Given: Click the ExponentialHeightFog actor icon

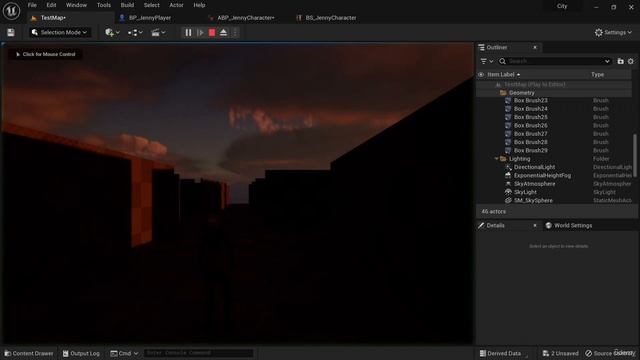Looking at the screenshot, I should (x=508, y=175).
